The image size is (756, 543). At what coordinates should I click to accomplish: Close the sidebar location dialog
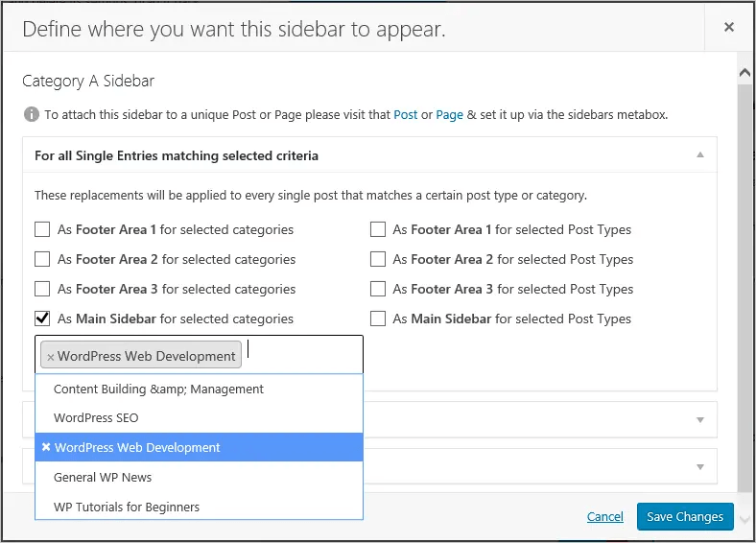[728, 27]
